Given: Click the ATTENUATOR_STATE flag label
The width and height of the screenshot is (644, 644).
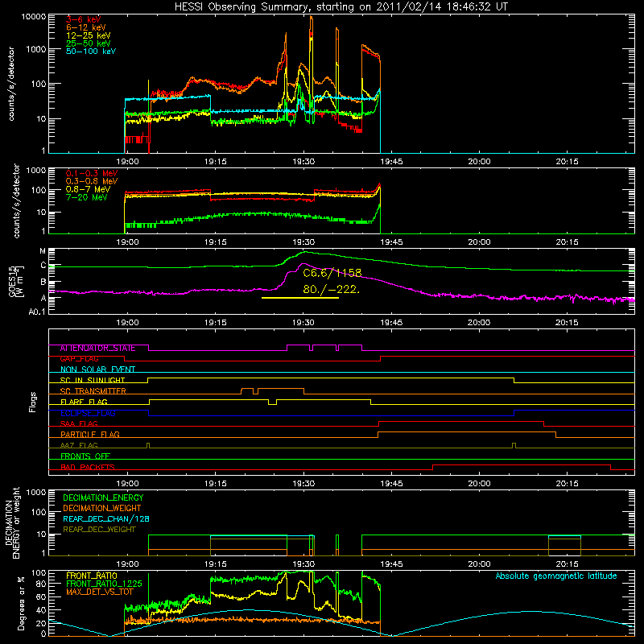Looking at the screenshot, I should pyautogui.click(x=97, y=349).
